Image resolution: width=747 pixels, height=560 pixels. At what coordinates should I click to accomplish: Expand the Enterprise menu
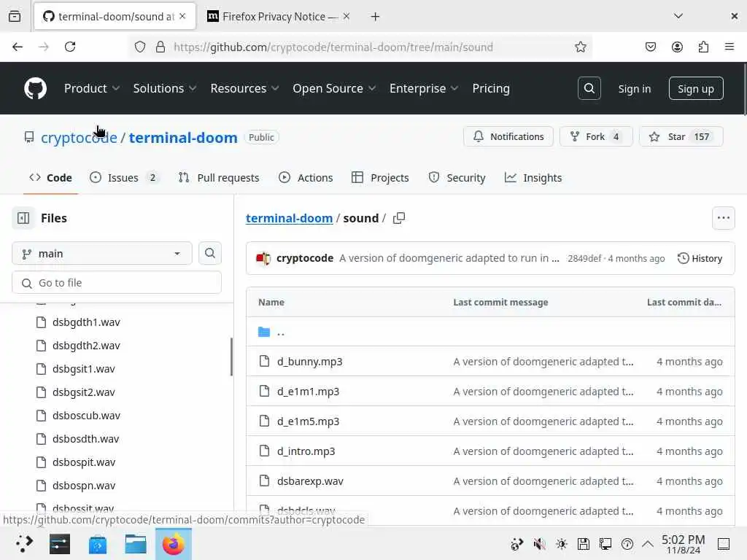click(424, 88)
